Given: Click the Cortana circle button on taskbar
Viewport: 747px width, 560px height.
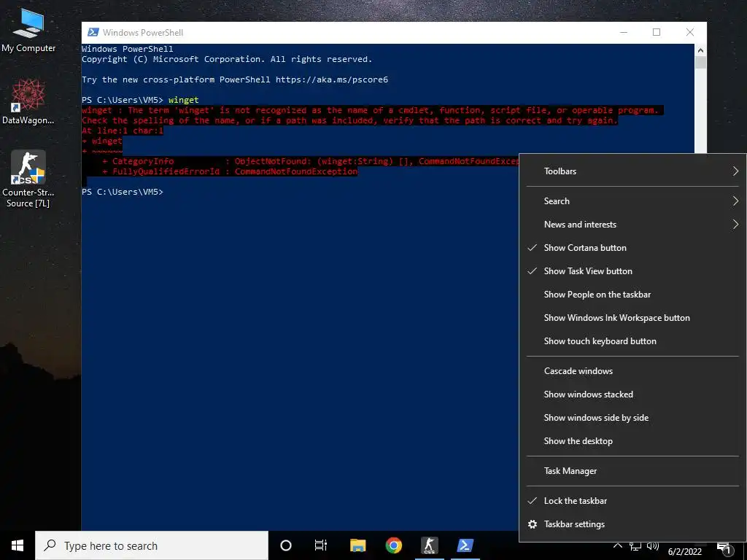Looking at the screenshot, I should click(x=286, y=545).
